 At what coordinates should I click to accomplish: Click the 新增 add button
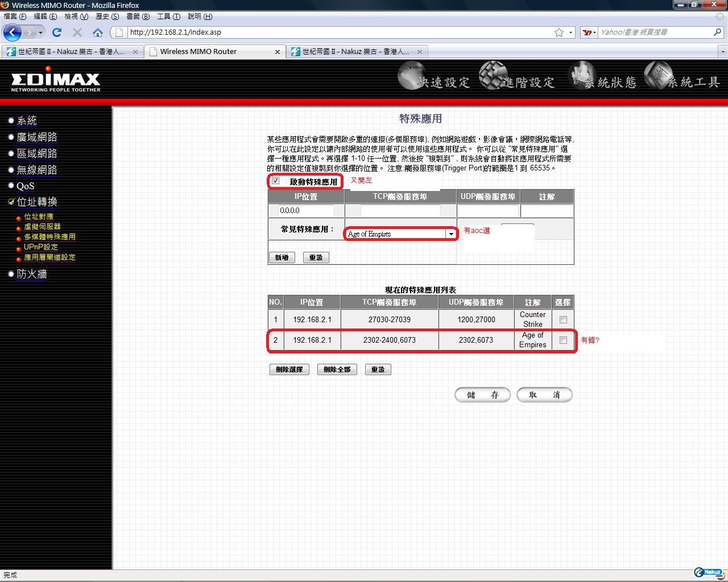[x=282, y=257]
